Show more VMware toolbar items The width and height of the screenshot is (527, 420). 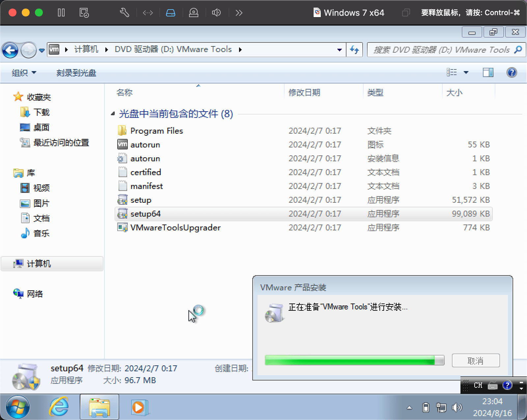(239, 13)
